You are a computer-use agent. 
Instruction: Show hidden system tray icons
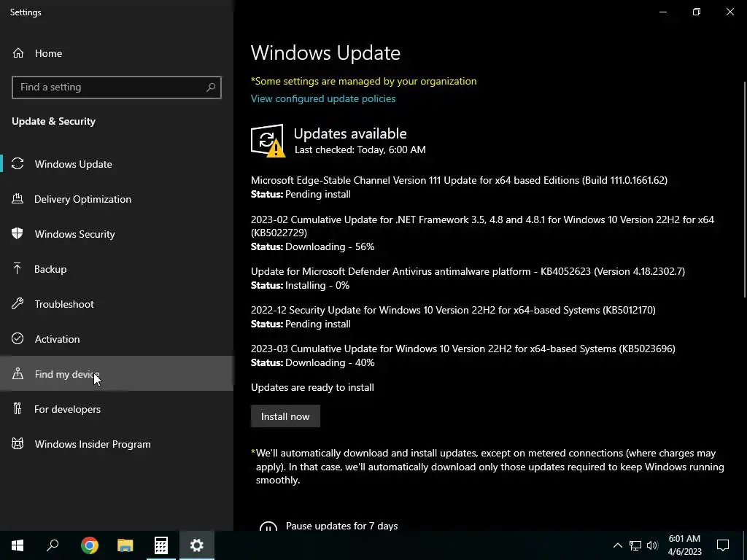click(617, 545)
